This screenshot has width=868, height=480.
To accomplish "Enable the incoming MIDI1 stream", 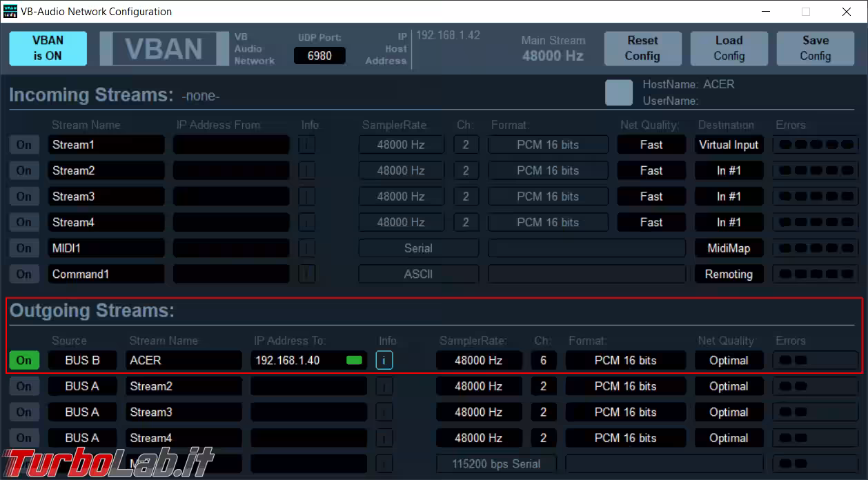I will coord(24,248).
